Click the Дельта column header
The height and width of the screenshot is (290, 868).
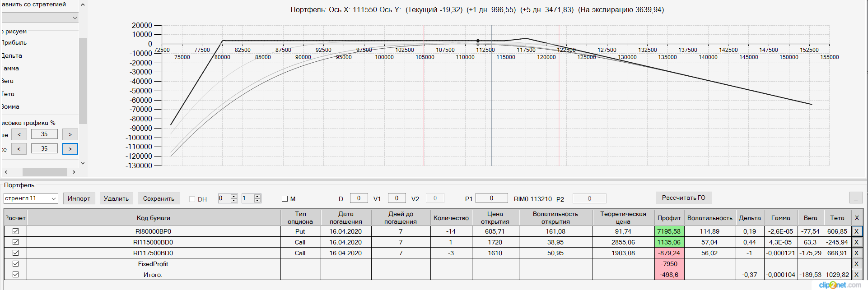pos(750,218)
